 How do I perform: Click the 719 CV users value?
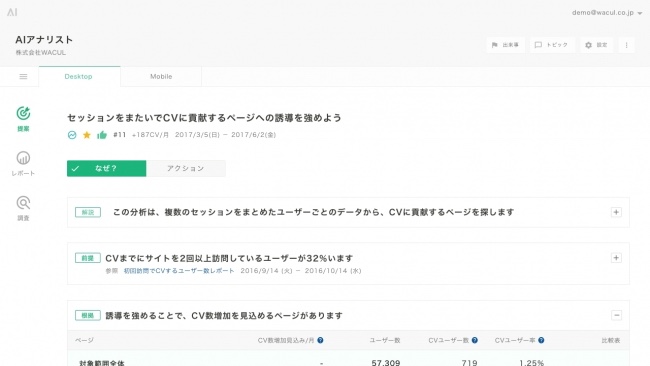469,362
